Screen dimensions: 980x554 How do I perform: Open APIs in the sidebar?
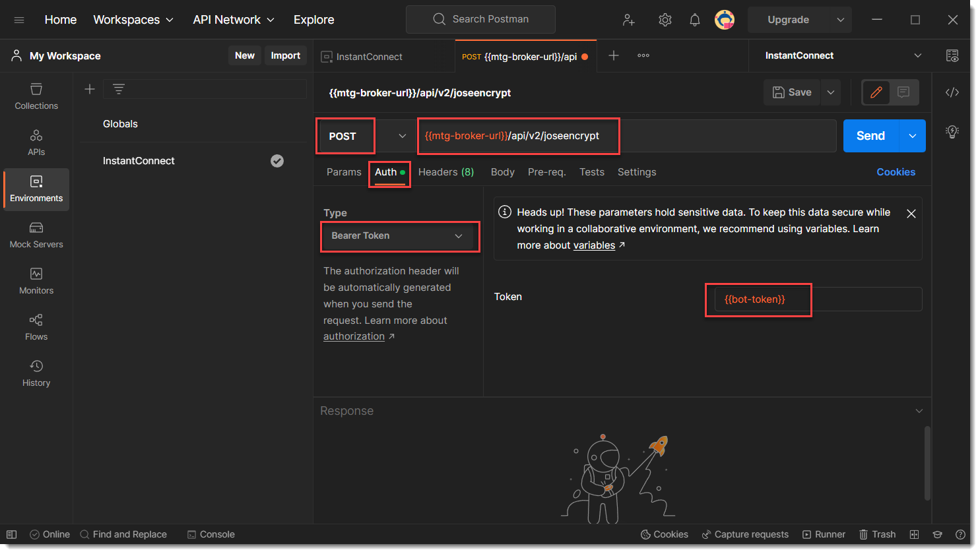[36, 142]
